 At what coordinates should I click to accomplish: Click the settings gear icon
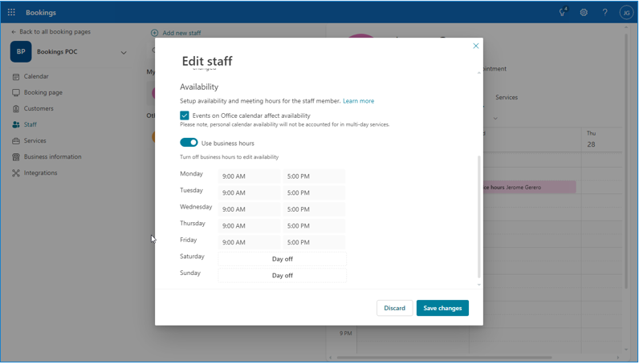point(584,13)
